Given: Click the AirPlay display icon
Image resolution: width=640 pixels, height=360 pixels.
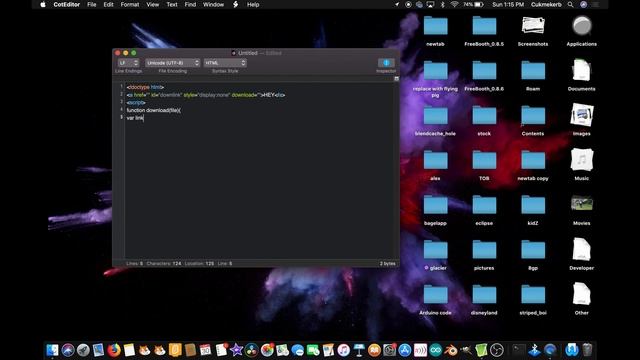Looking at the screenshot, I should (x=430, y=4).
